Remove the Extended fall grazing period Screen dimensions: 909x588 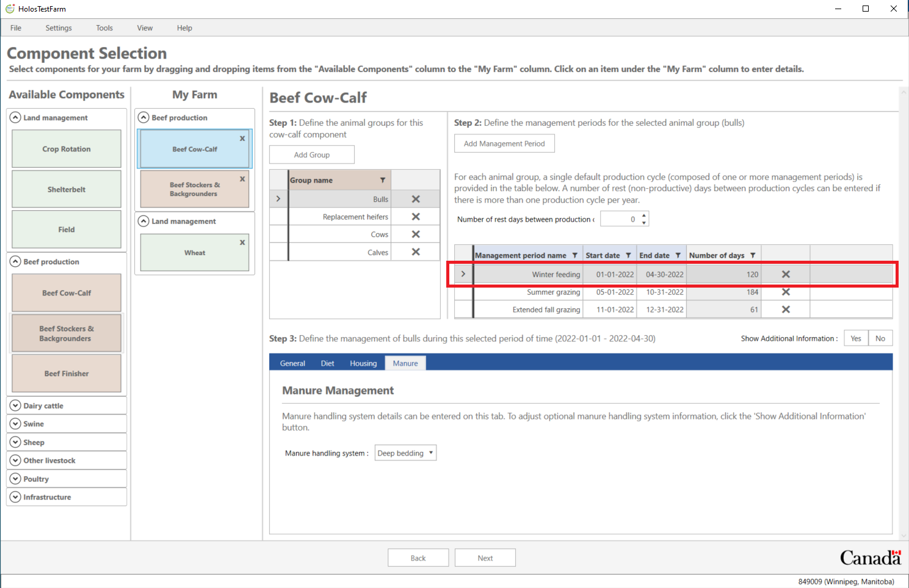(786, 310)
